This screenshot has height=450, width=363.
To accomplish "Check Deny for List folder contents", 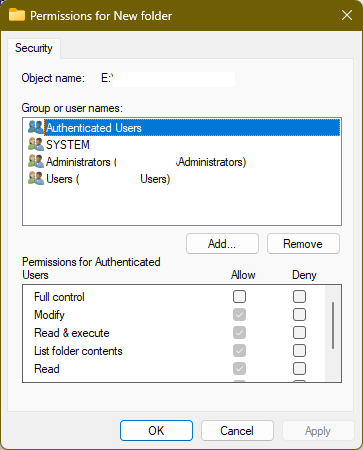I will coord(299,350).
